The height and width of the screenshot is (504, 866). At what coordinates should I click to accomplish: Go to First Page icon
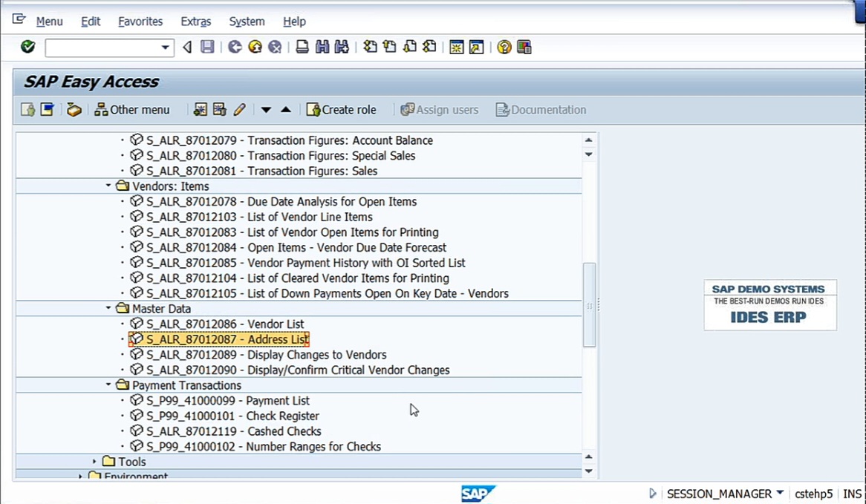(x=370, y=47)
